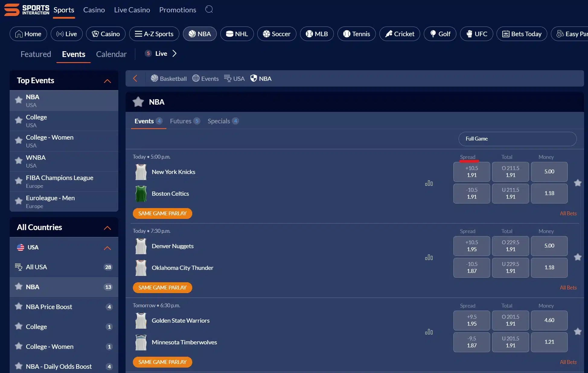Open stats chart icon for Knicks vs Celtics
The image size is (588, 373).
429,183
